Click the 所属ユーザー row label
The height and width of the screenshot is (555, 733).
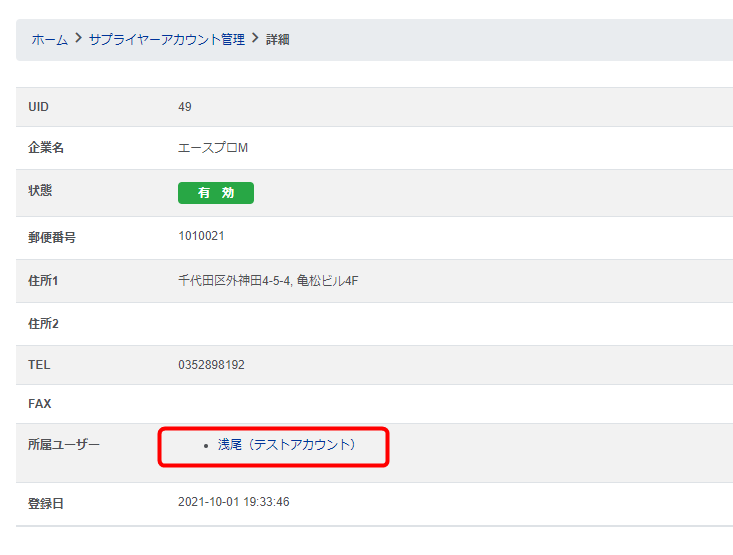point(64,444)
